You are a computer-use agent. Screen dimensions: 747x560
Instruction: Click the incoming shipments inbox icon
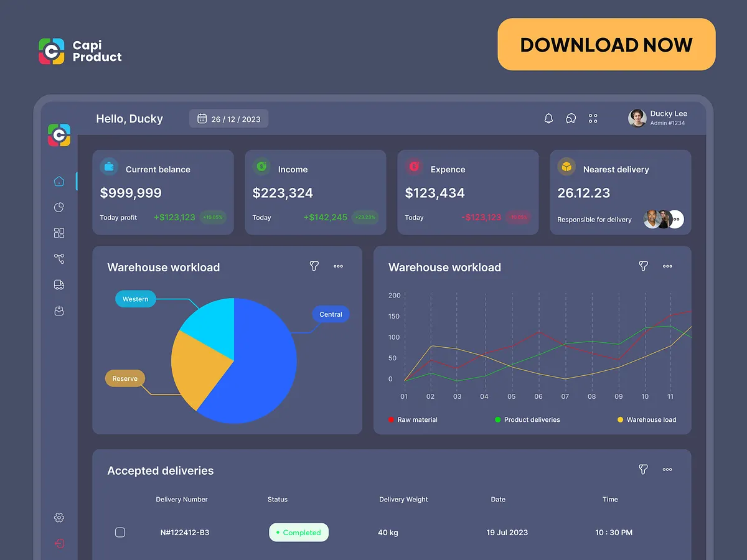point(59,310)
